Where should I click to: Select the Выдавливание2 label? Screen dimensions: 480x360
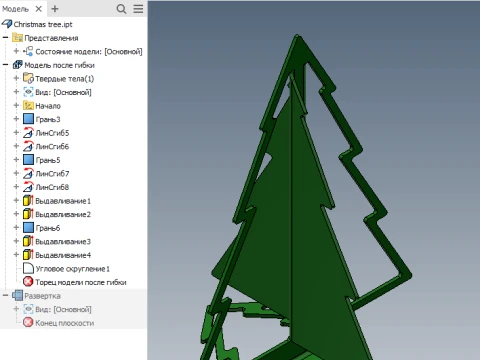tap(63, 214)
